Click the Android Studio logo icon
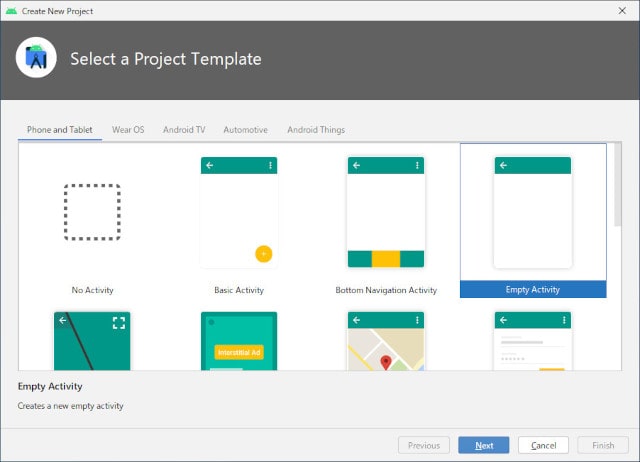 pos(37,59)
